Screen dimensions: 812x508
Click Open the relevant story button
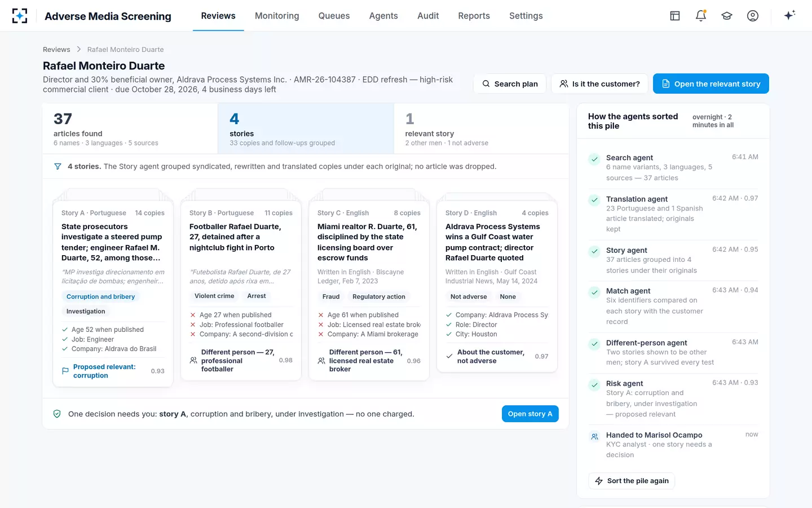tap(710, 84)
